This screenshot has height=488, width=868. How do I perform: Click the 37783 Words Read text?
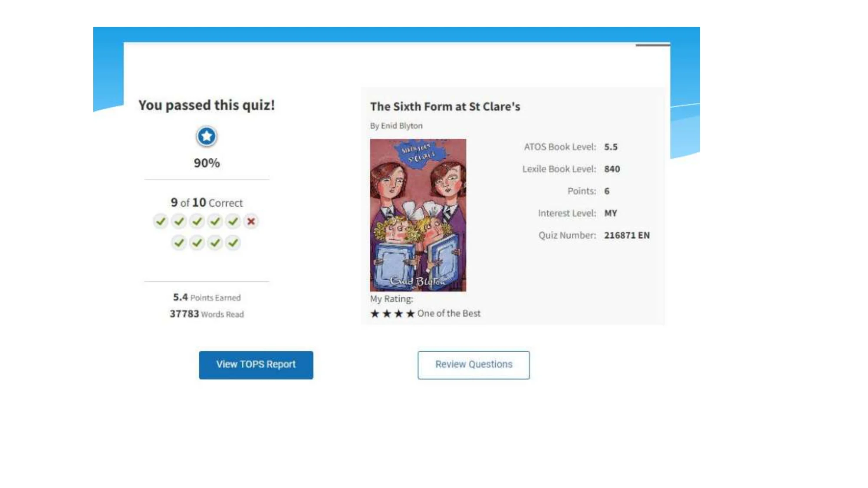tap(207, 314)
